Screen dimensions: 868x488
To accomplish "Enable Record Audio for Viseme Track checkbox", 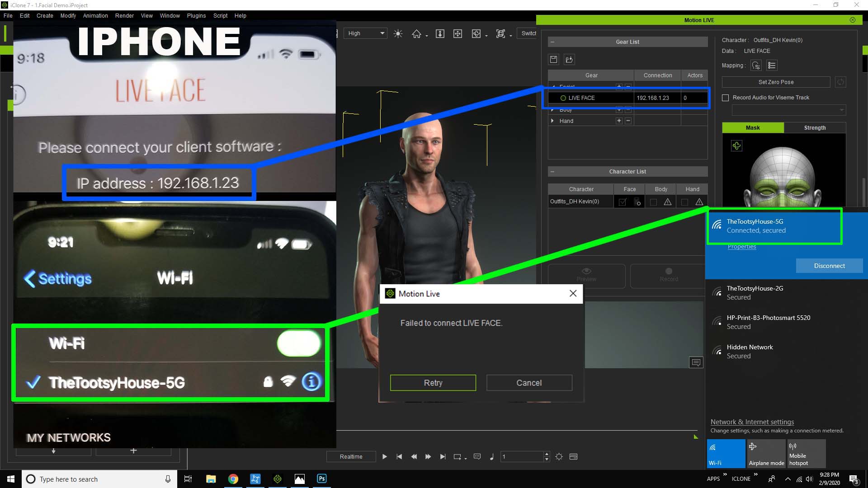I will pyautogui.click(x=726, y=98).
